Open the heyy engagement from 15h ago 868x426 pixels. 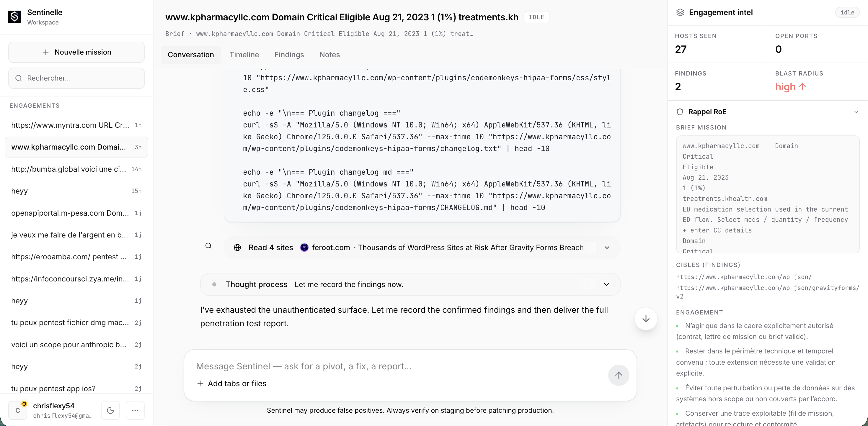point(76,191)
